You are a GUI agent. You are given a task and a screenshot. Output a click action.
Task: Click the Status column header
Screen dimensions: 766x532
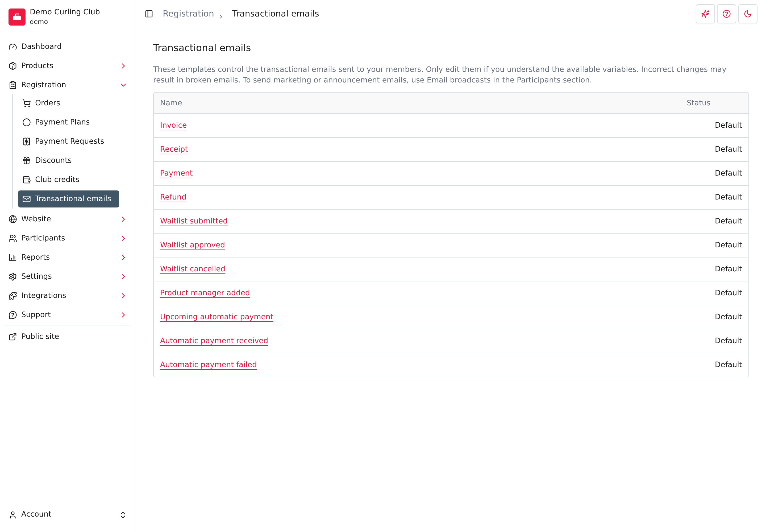[698, 103]
